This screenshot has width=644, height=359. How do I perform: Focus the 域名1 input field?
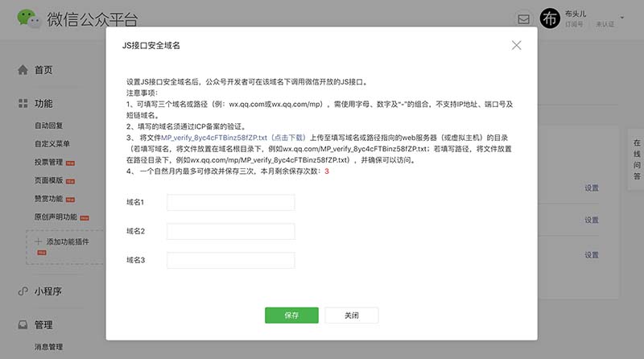tap(231, 202)
